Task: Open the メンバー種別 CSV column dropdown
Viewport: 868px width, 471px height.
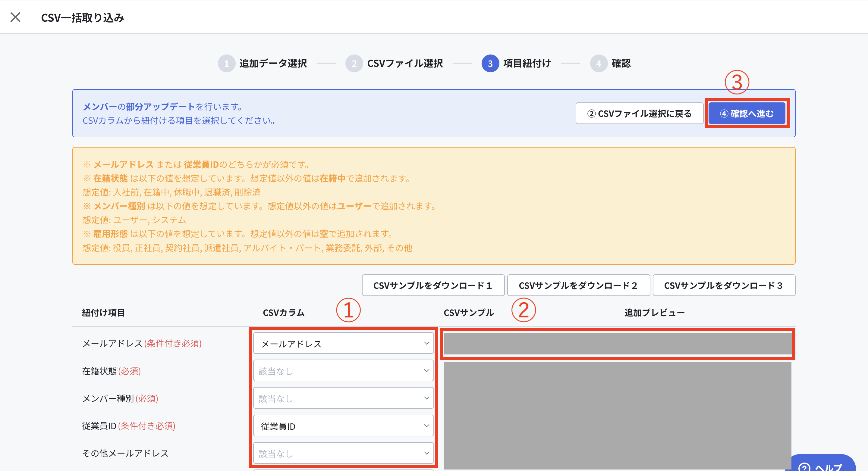Action: [343, 398]
